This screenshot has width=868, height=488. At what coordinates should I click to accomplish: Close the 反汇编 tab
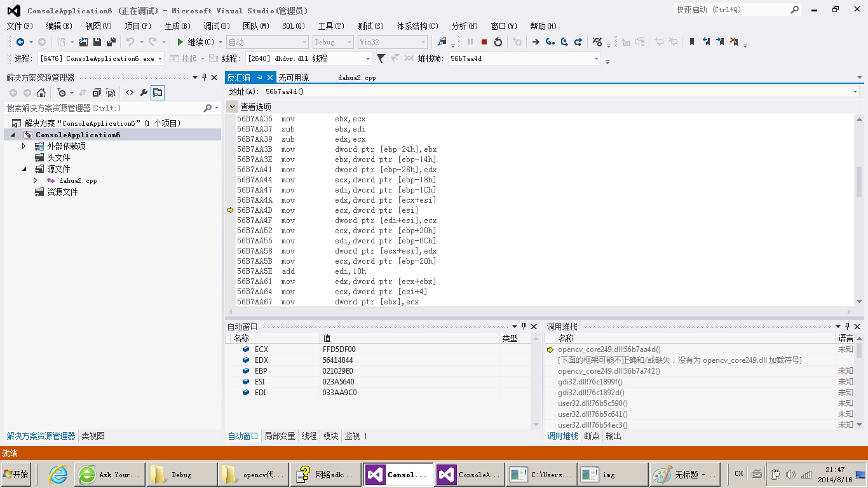[270, 78]
